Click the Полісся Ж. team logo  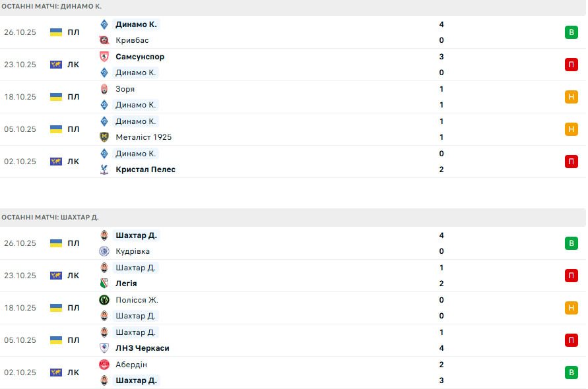tap(104, 300)
